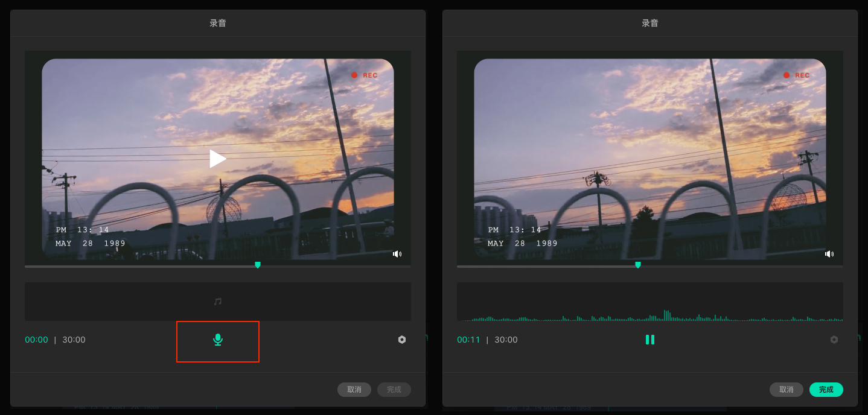Click the 00:00 elapsed time in left dialog

click(36, 340)
